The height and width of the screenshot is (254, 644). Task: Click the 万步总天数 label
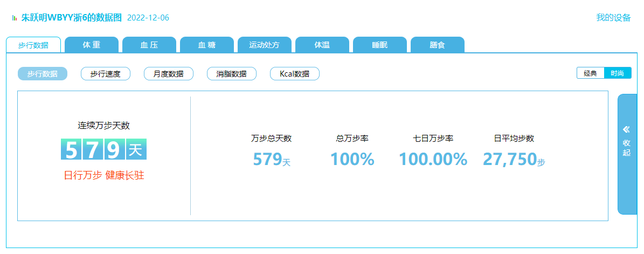[272, 139]
